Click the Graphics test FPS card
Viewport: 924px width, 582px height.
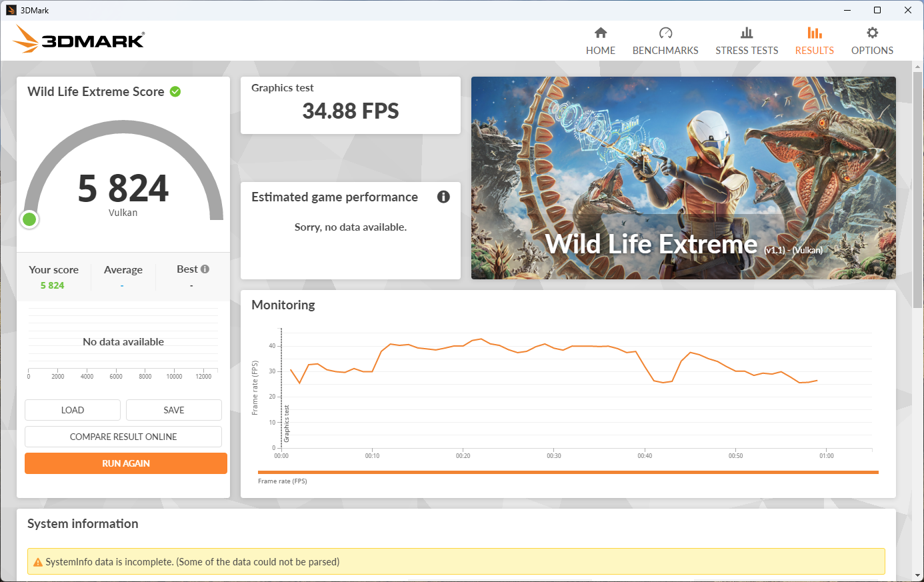[x=351, y=105]
